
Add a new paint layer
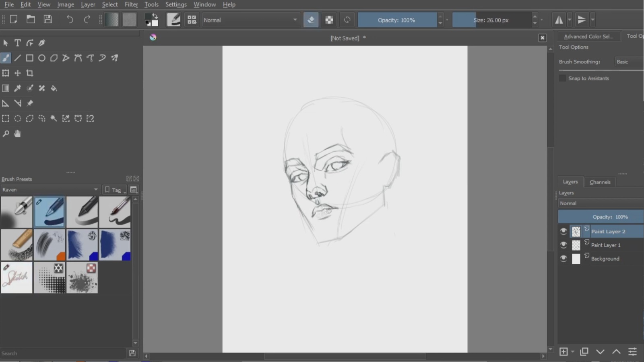(x=563, y=352)
